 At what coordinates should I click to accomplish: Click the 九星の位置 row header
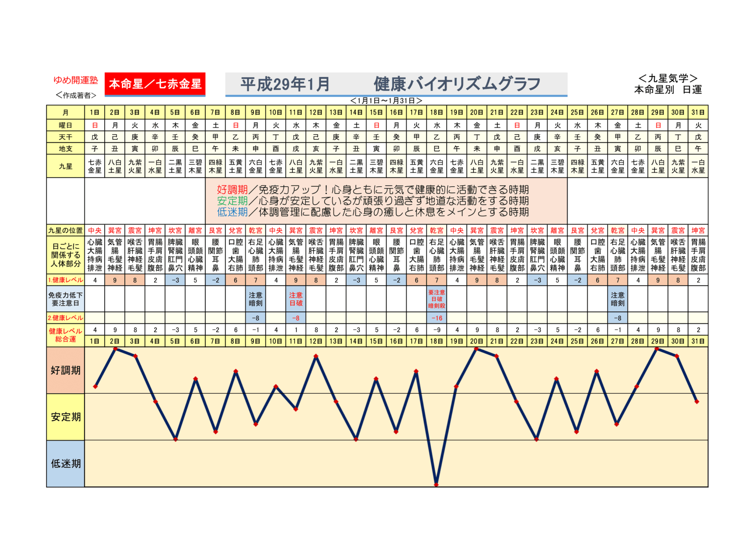pos(66,230)
